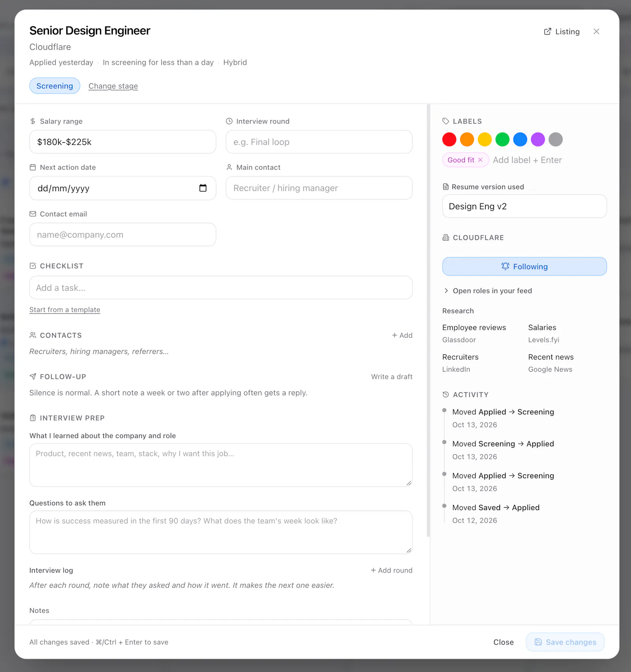Pick the blue label color
Image resolution: width=631 pixels, height=672 pixels.
click(x=520, y=140)
